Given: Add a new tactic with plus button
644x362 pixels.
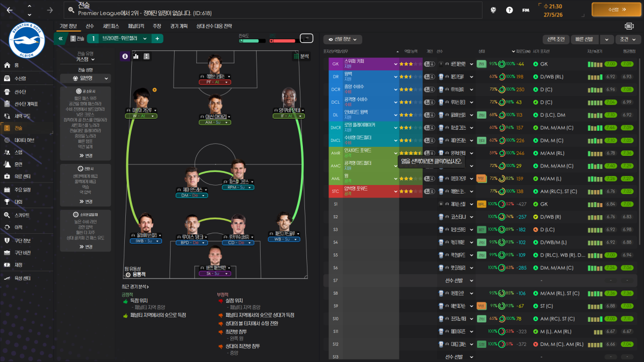Looking at the screenshot, I should (x=157, y=39).
